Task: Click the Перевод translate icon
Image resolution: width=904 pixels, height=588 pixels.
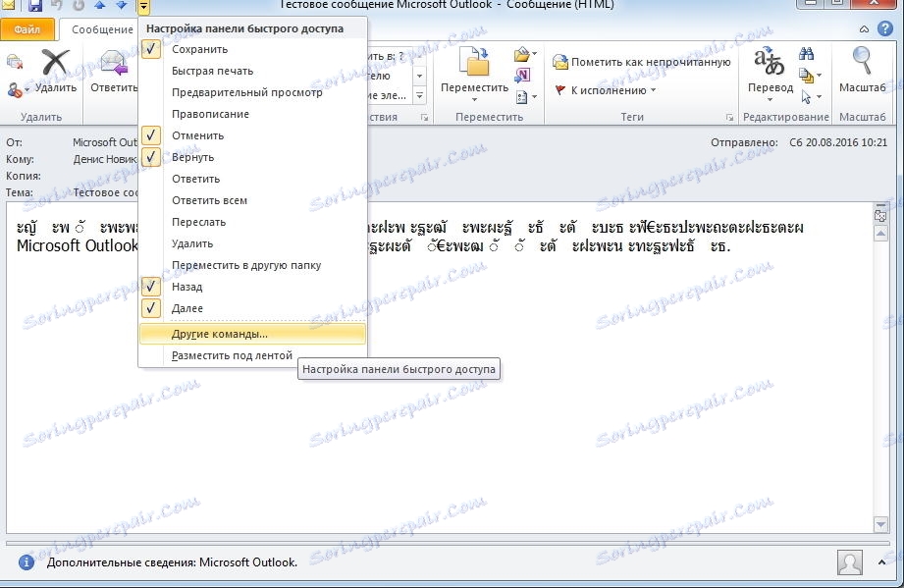Action: click(x=770, y=62)
